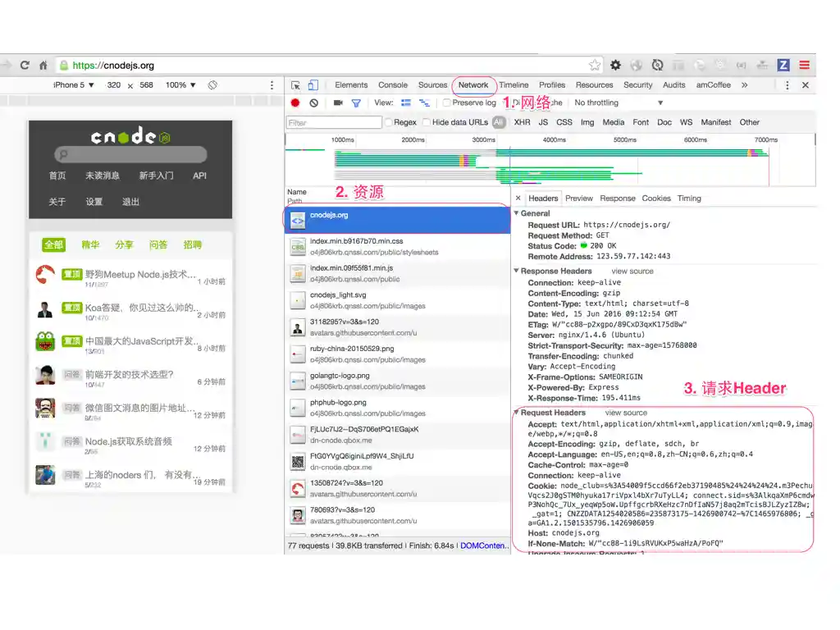The width and height of the screenshot is (840, 630).
Task: Open the gear extension icon in toolbar
Action: click(615, 66)
